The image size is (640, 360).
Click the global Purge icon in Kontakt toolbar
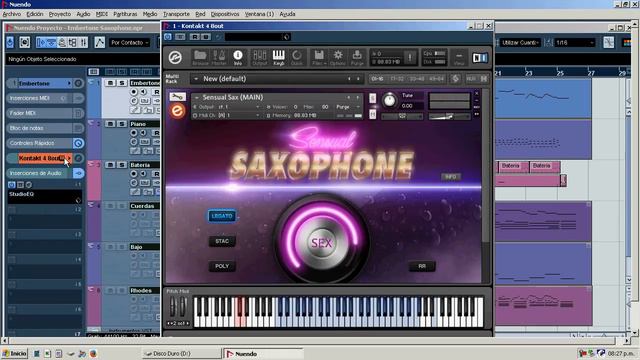357,57
